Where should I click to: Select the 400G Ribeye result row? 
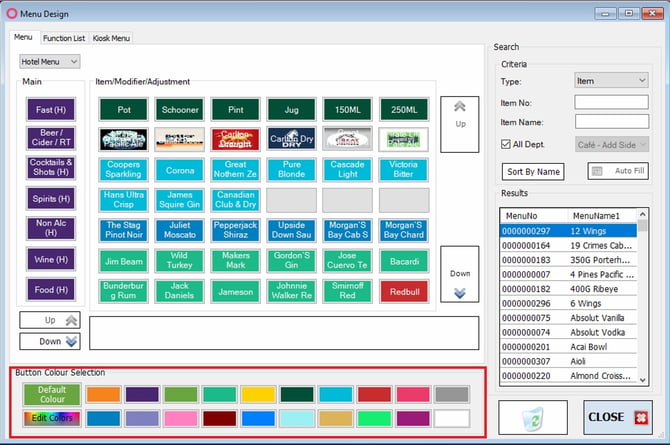click(x=568, y=289)
